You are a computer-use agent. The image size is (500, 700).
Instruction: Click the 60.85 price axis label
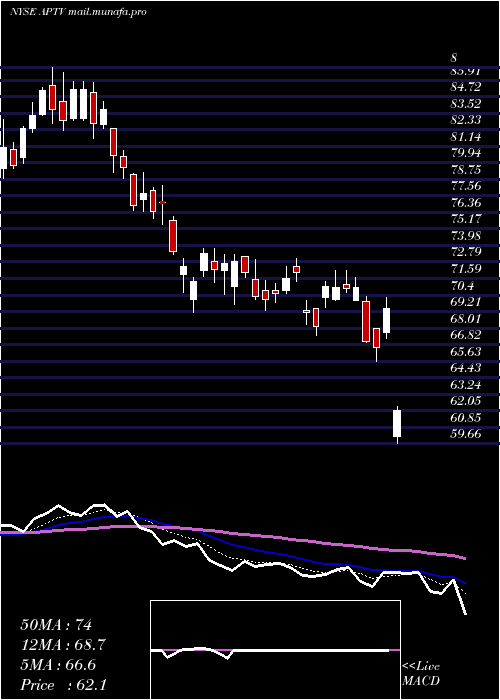[x=466, y=417]
